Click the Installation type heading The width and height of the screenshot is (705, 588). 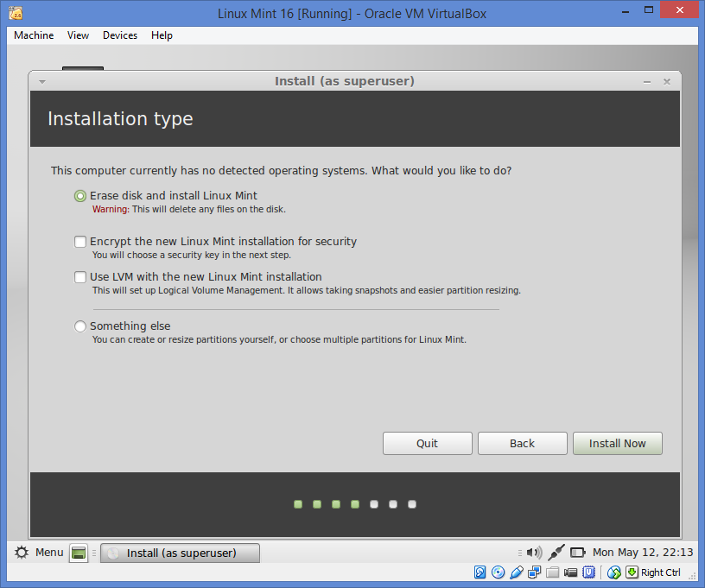pos(120,119)
